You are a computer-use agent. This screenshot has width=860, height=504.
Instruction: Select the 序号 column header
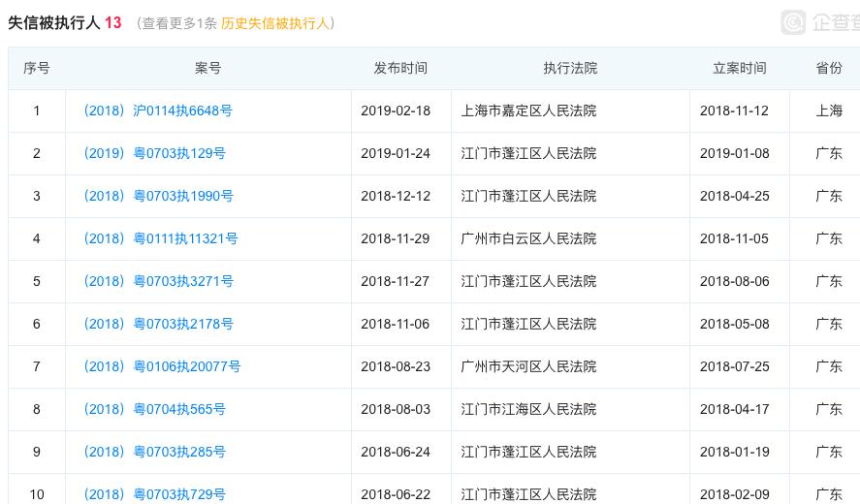37,68
